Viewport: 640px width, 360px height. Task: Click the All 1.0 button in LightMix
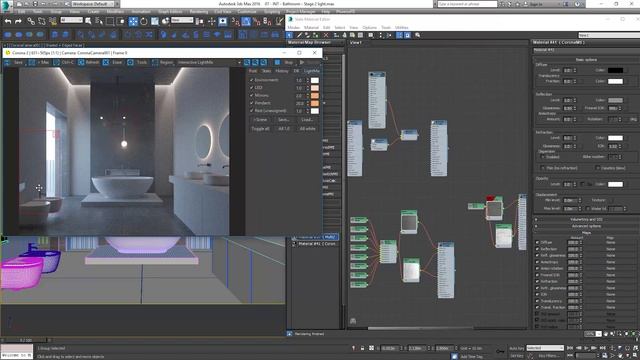[x=284, y=129]
